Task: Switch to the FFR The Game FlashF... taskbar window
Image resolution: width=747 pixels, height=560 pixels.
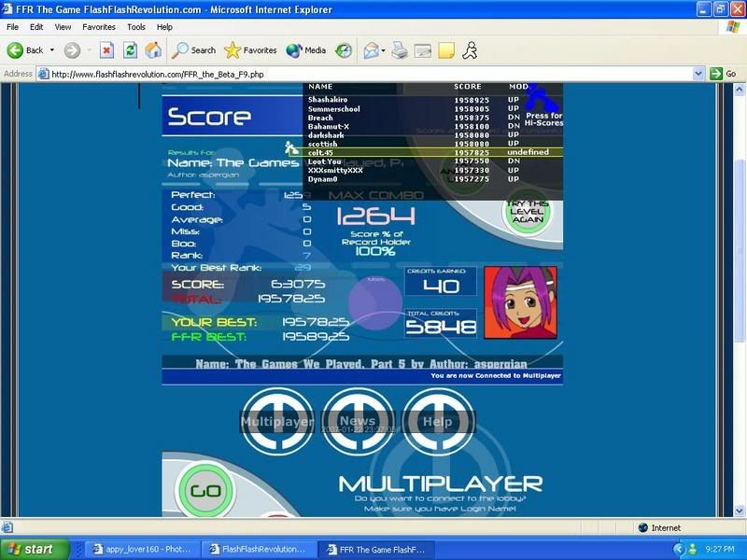Action: (x=376, y=549)
